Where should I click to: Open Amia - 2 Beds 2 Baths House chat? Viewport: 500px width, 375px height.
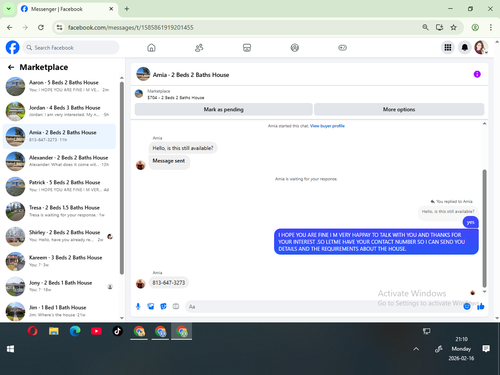(59, 136)
